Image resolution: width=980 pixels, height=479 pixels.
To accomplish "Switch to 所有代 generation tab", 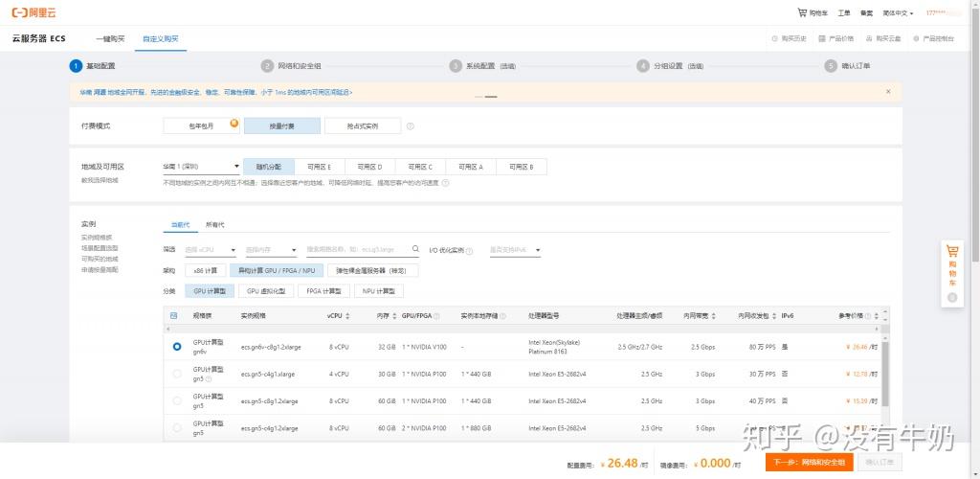I will [215, 224].
